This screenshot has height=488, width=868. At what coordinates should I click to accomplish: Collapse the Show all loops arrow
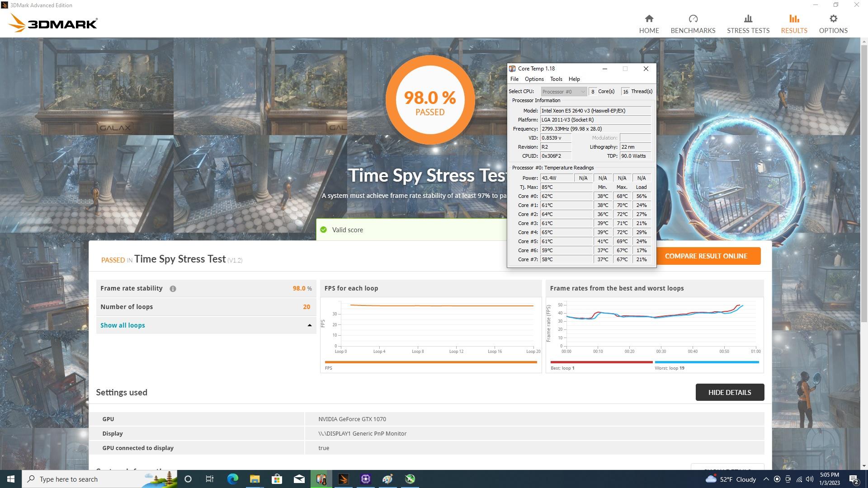click(x=310, y=325)
